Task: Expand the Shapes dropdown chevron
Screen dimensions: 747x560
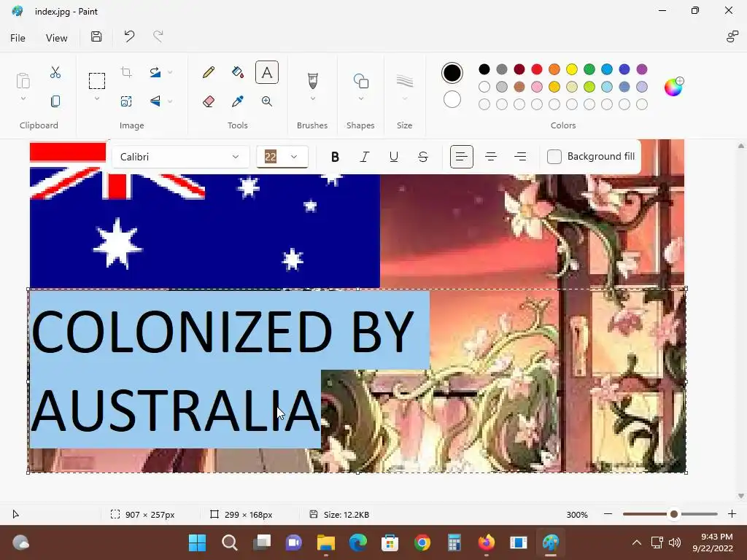Action: click(360, 98)
